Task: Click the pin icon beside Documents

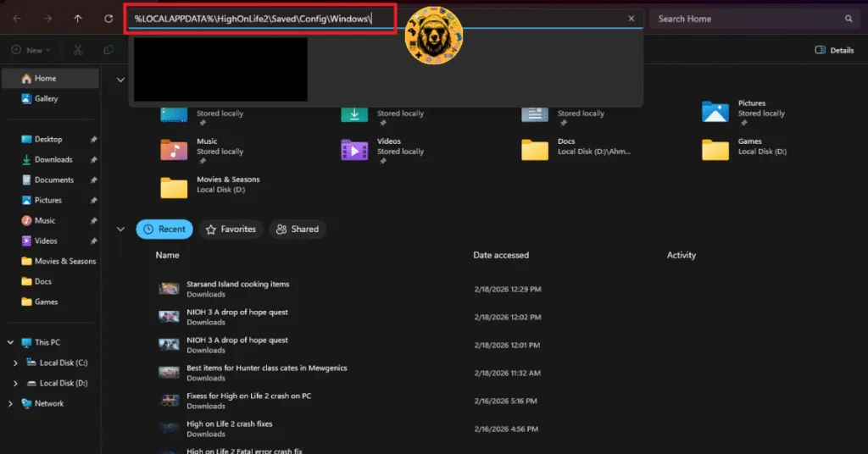Action: coord(93,180)
